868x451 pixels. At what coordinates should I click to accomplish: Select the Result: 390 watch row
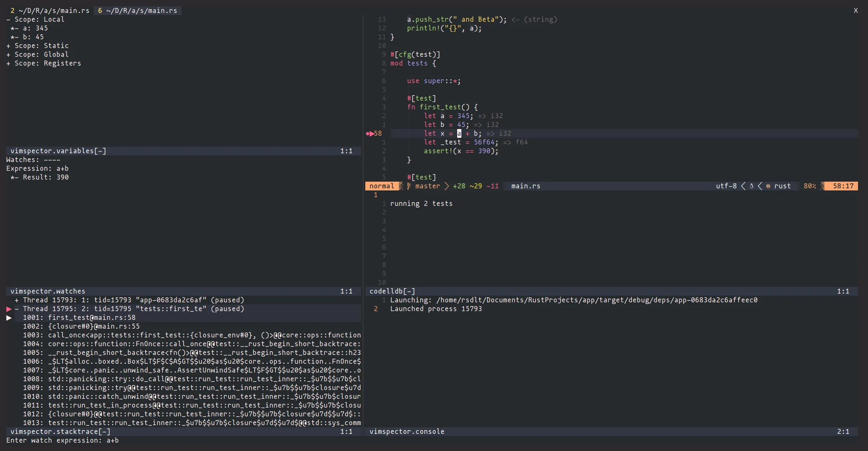pos(40,177)
